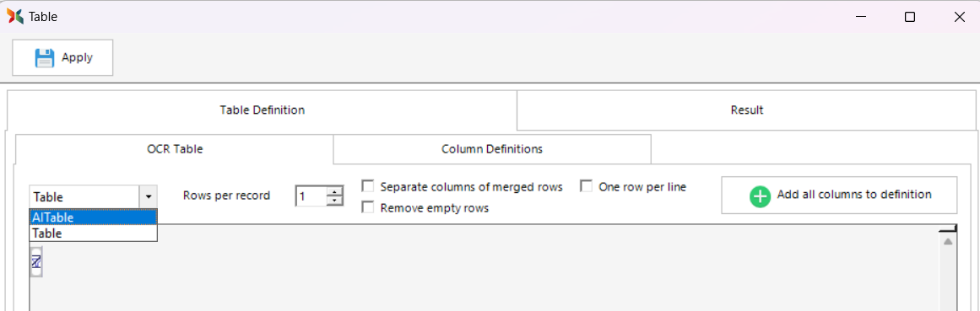Enable Separate columns of merged rows
The width and height of the screenshot is (980, 311).
[x=368, y=186]
